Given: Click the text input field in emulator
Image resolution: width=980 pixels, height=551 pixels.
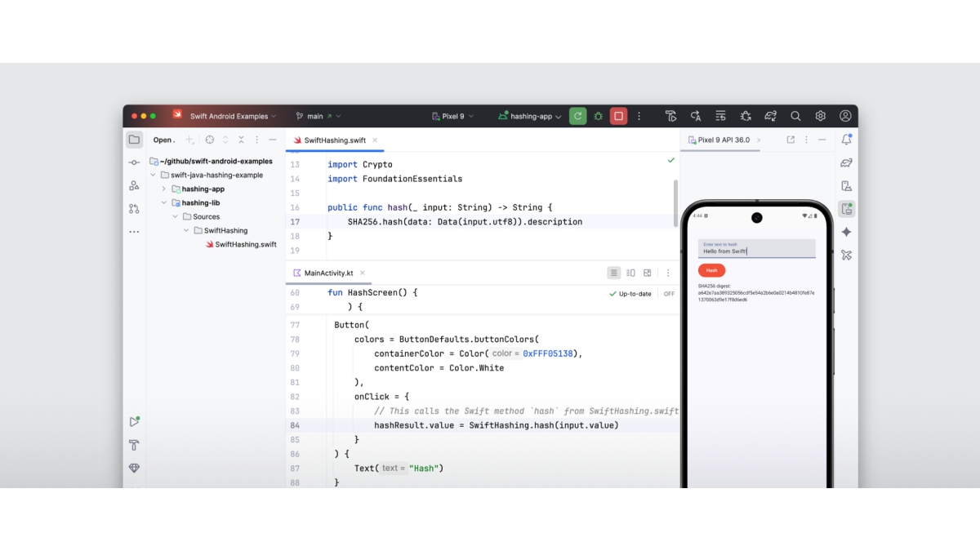Looking at the screenshot, I should pyautogui.click(x=756, y=247).
